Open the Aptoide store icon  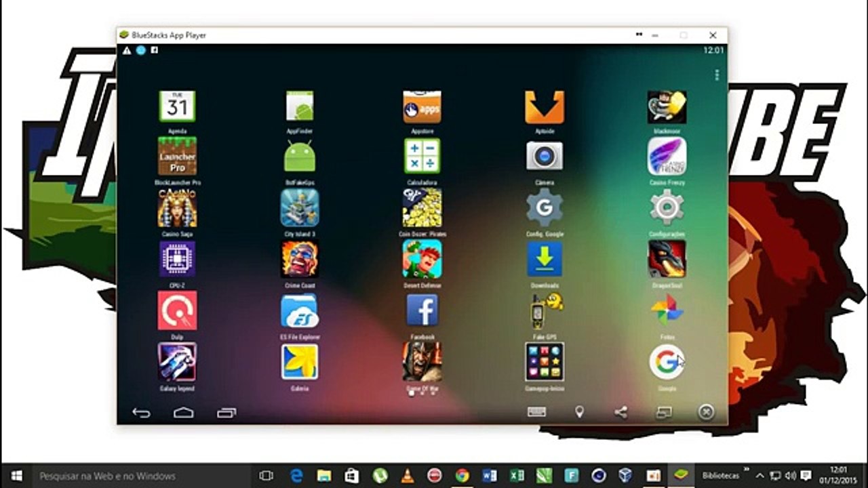click(545, 106)
